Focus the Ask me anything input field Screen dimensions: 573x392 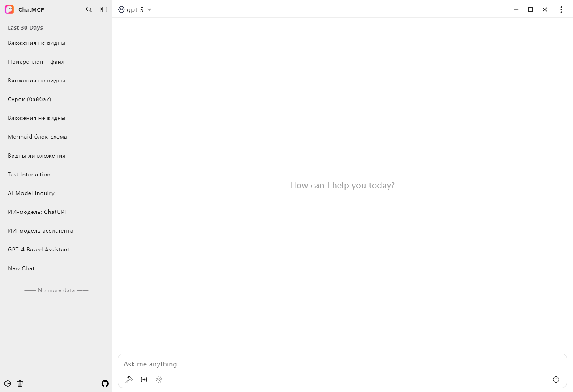pyautogui.click(x=342, y=364)
